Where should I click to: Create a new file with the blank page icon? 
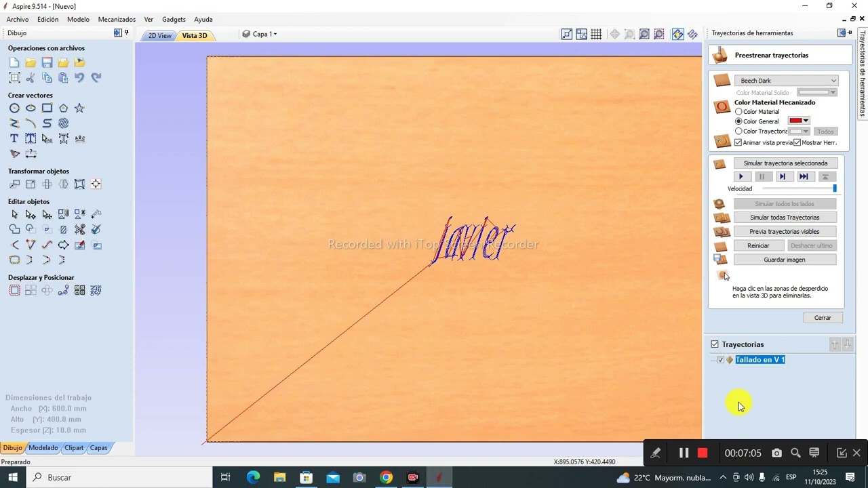coord(14,62)
